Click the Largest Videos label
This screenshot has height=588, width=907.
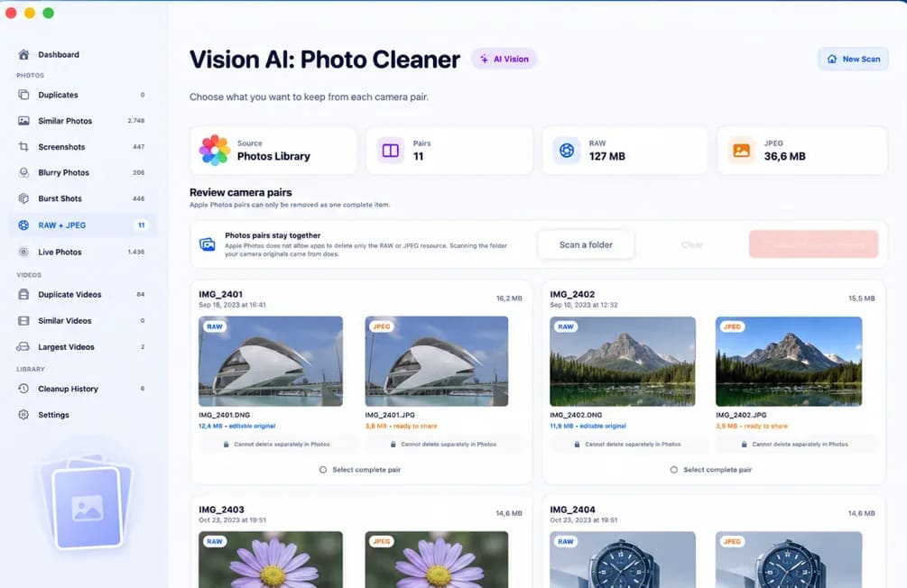pos(66,347)
